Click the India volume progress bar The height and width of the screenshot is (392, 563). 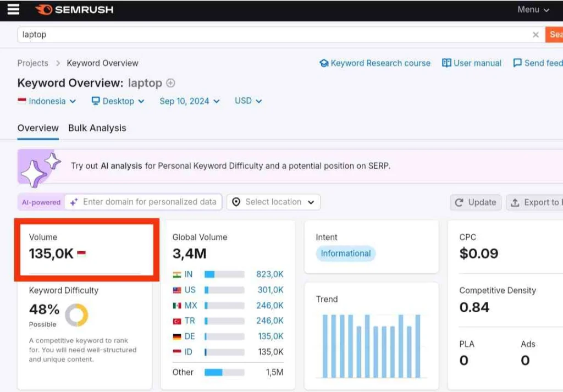click(x=224, y=274)
